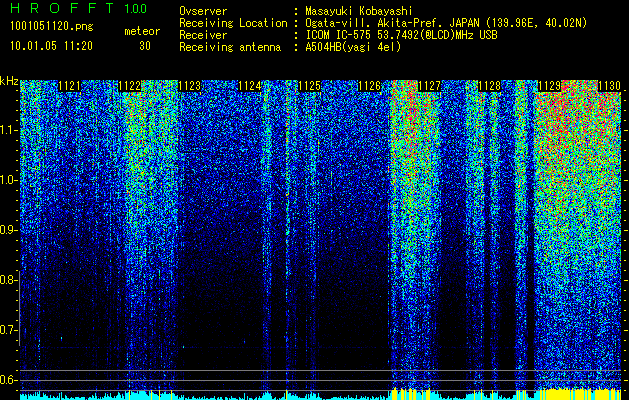Click the 0.6 kHz axis tick label
Screen dimensions: 629x400
tap(8, 380)
